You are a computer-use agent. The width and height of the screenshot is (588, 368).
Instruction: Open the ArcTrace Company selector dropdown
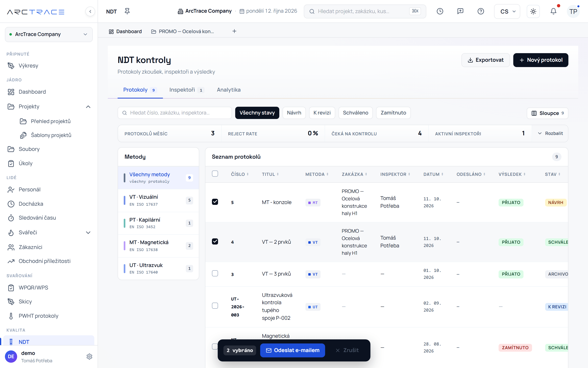pyautogui.click(x=49, y=34)
